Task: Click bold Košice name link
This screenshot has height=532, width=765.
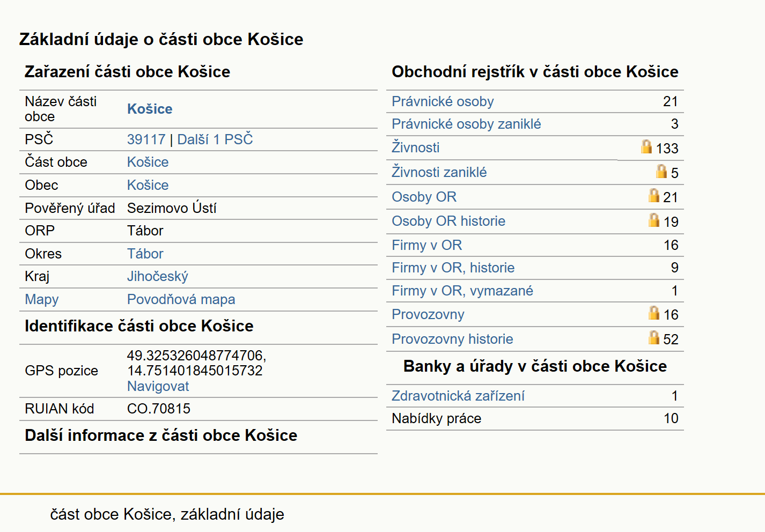Action: (x=150, y=109)
